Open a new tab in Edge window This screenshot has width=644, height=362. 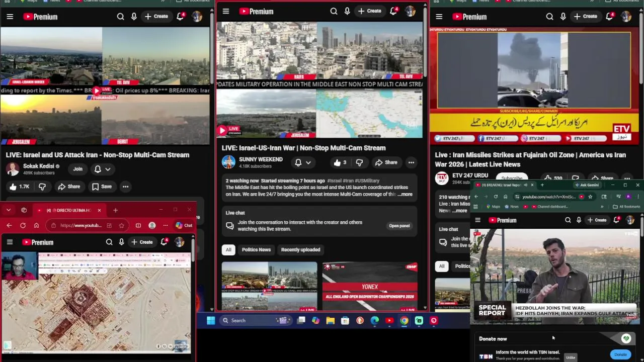point(115,210)
